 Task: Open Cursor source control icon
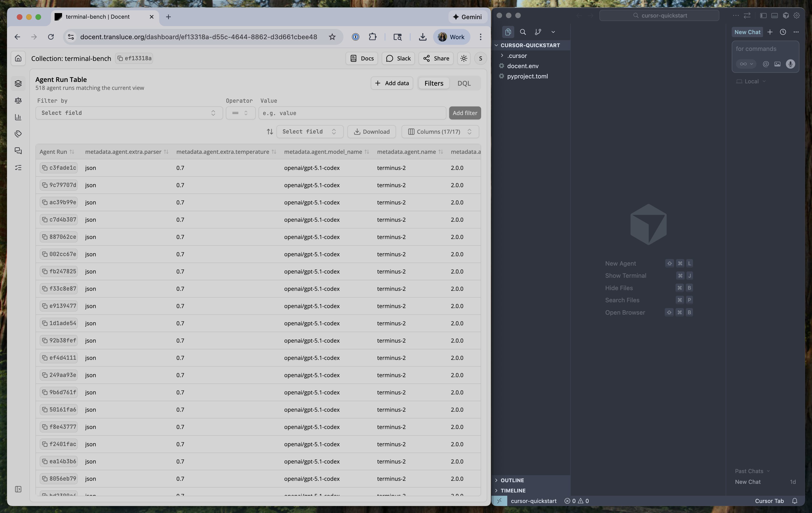point(538,32)
